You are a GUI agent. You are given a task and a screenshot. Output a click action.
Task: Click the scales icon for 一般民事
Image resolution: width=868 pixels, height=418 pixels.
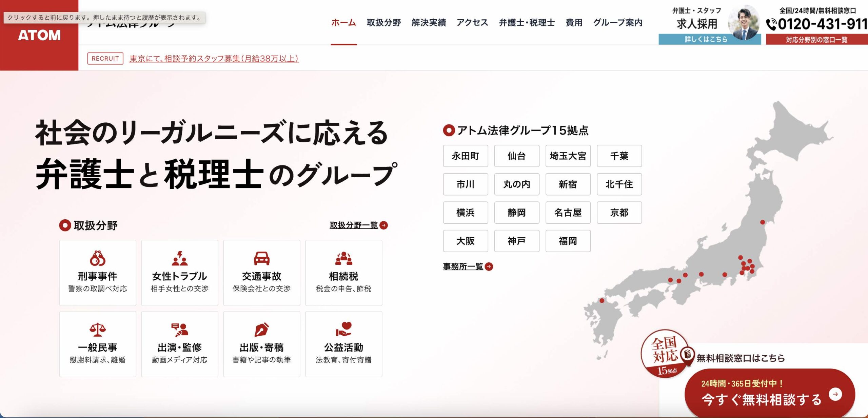pyautogui.click(x=97, y=329)
